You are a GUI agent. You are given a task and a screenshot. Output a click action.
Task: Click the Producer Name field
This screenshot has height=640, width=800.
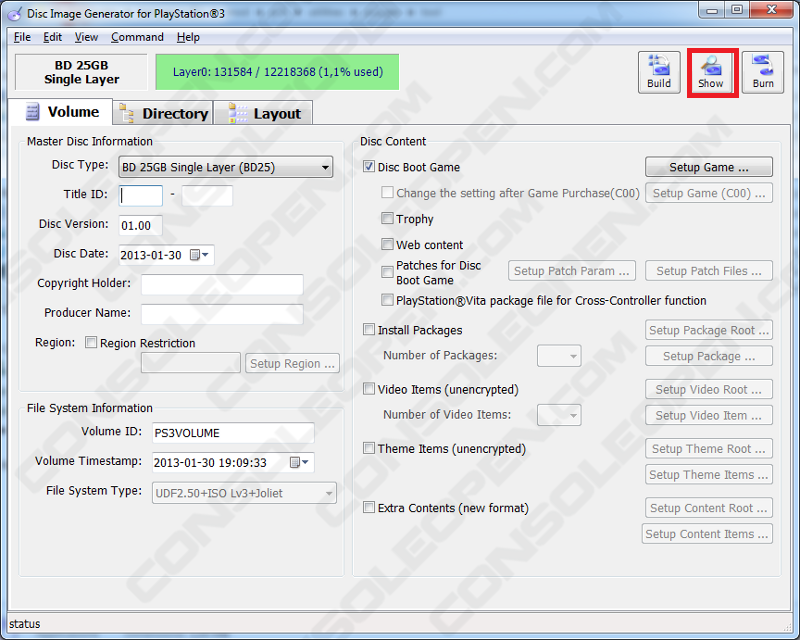(x=222, y=314)
